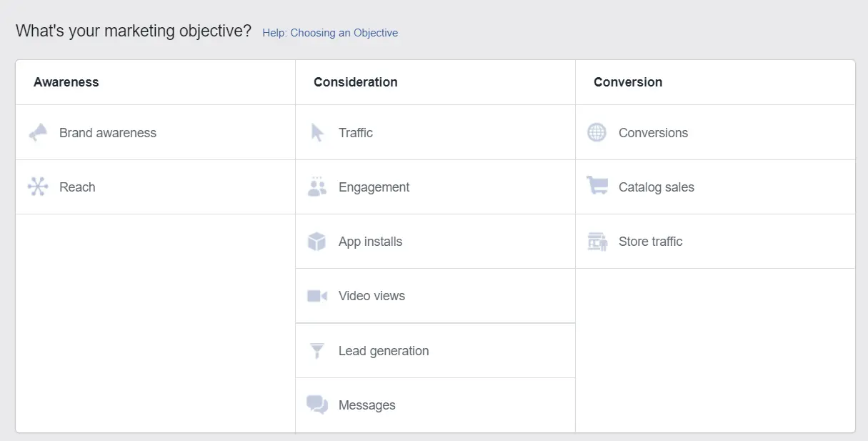Viewport: 868px width, 441px height.
Task: Click the camera icon for Video views
Action: pos(317,296)
